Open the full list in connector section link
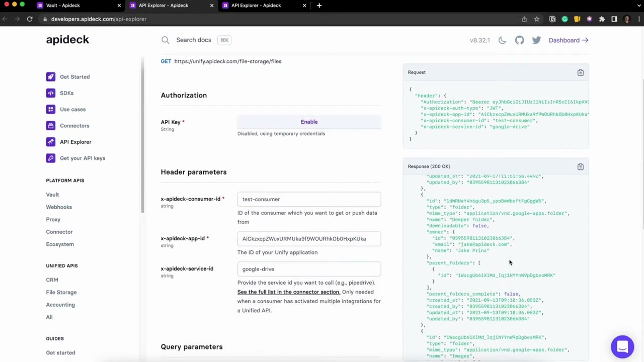644x362 pixels. pos(289,292)
